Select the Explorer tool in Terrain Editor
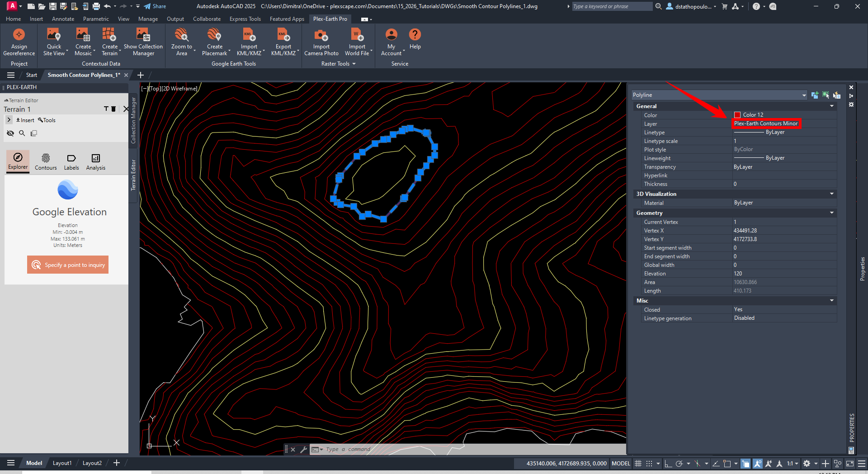 (x=18, y=161)
